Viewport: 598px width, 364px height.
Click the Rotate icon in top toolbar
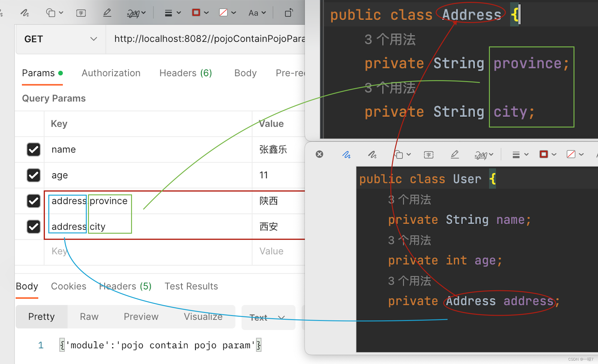point(288,13)
